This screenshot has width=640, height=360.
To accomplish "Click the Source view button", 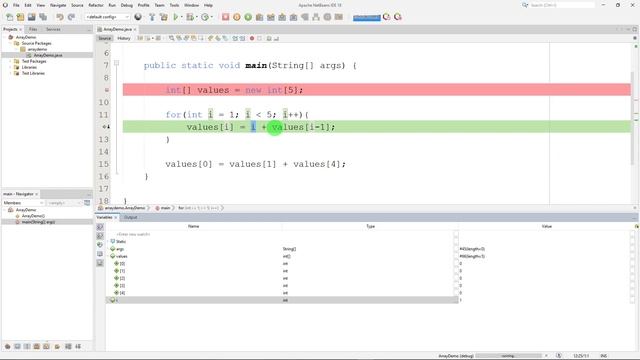I will pos(104,38).
